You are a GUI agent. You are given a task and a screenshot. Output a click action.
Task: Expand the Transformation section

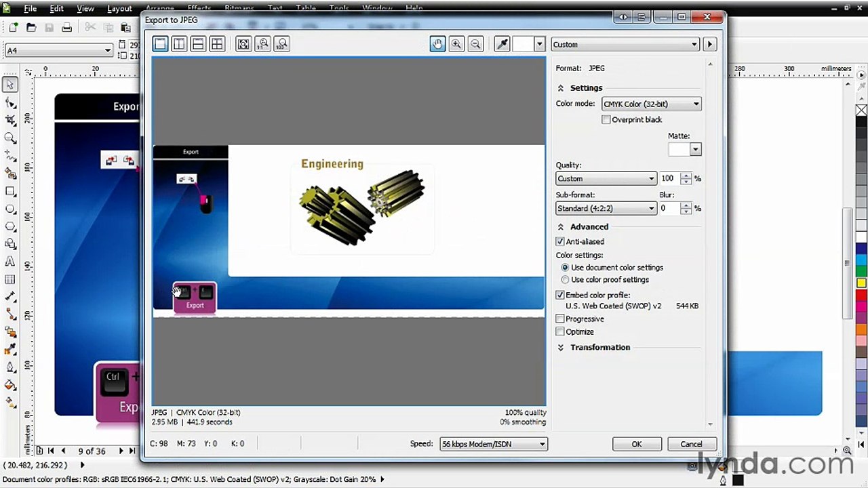coord(561,347)
